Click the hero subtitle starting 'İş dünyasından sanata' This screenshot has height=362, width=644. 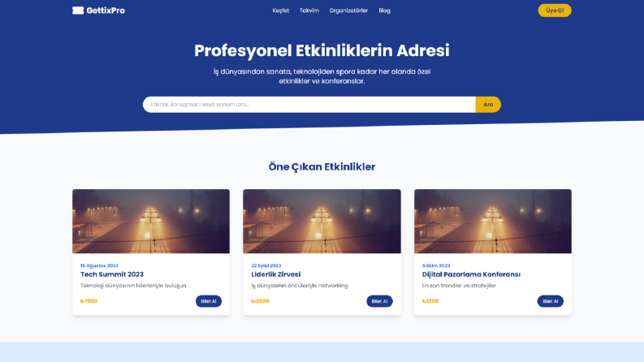322,76
